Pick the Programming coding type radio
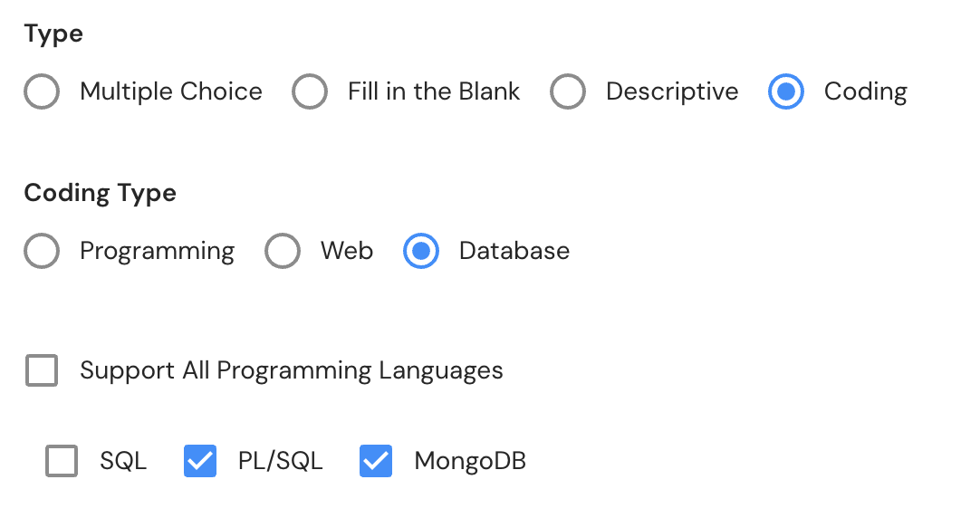 pos(42,251)
